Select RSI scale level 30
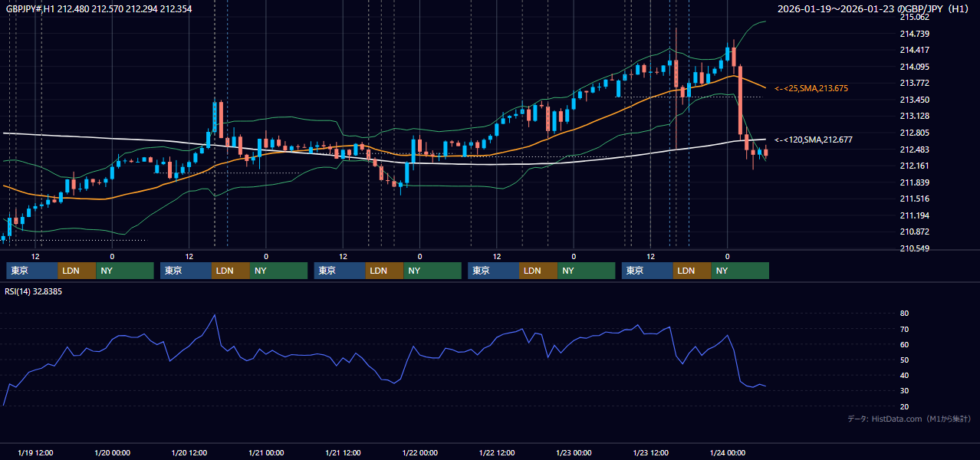980x460 pixels. pos(905,392)
